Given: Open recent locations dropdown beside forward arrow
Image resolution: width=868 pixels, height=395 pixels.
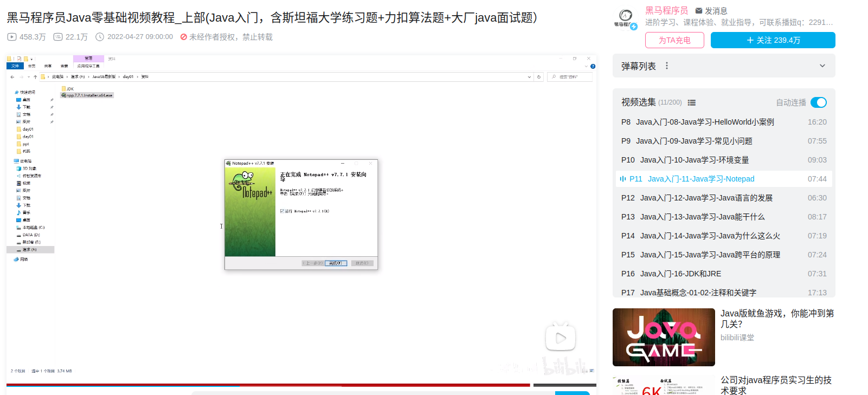Looking at the screenshot, I should point(29,77).
